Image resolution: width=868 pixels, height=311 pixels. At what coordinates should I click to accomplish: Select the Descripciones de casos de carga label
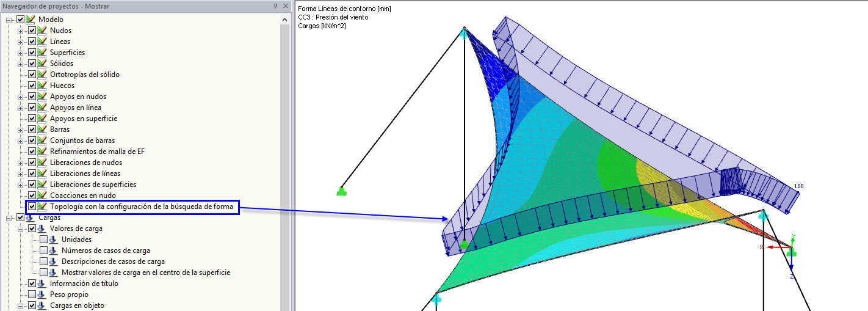113,262
